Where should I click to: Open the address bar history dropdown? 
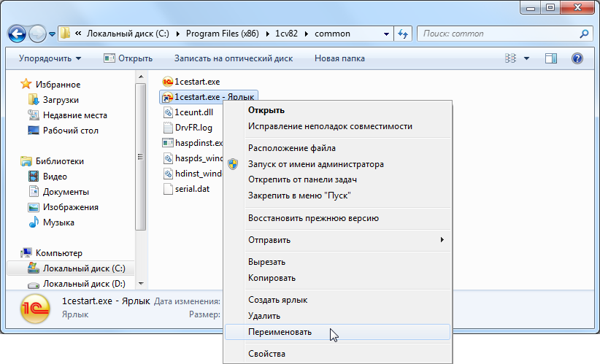[387, 34]
